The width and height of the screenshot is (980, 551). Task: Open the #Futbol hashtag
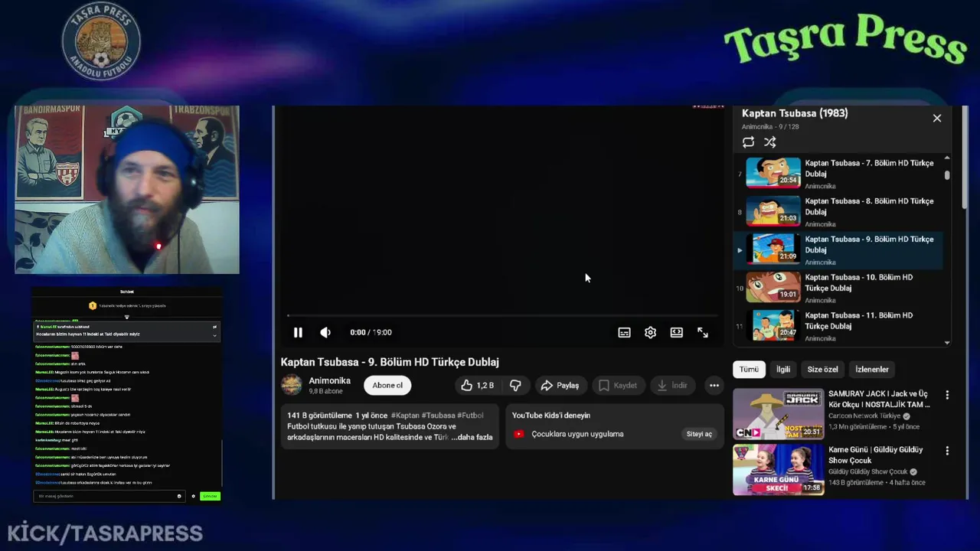tap(470, 415)
